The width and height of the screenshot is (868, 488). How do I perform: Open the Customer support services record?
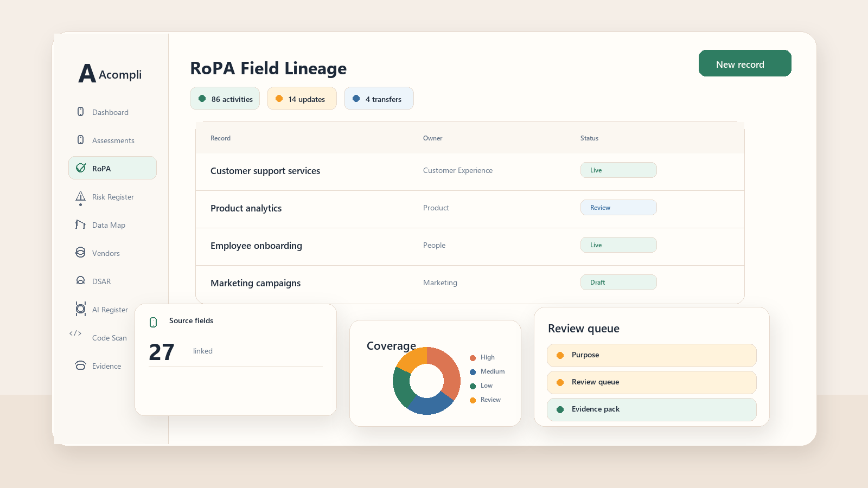tap(265, 171)
